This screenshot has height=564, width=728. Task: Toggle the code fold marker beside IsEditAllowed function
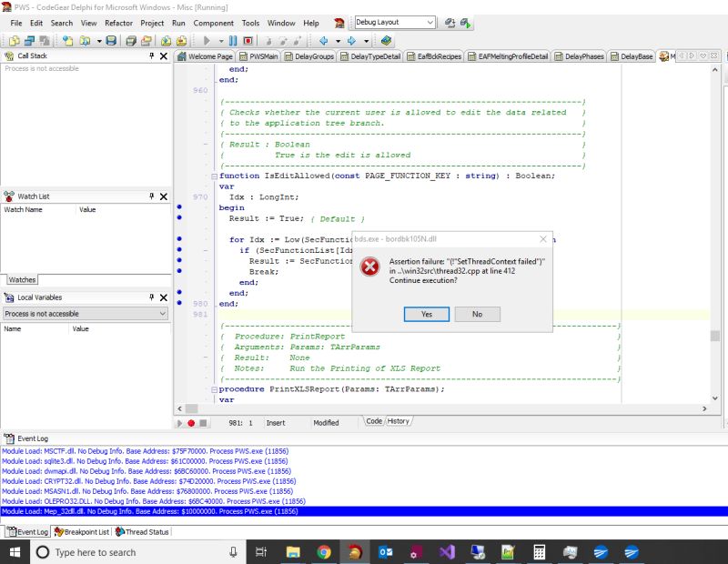[214, 176]
